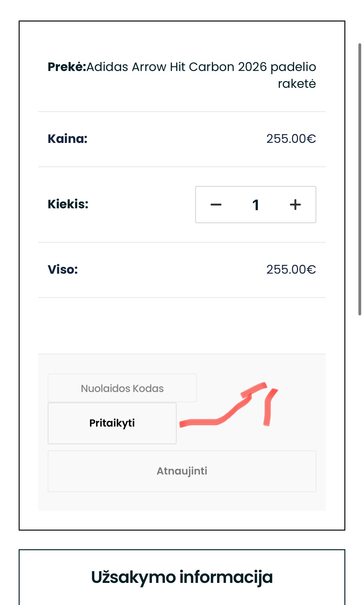Viewport: 364px width, 605px height.
Task: Click the € sign in the Kaina row
Action: [x=311, y=139]
